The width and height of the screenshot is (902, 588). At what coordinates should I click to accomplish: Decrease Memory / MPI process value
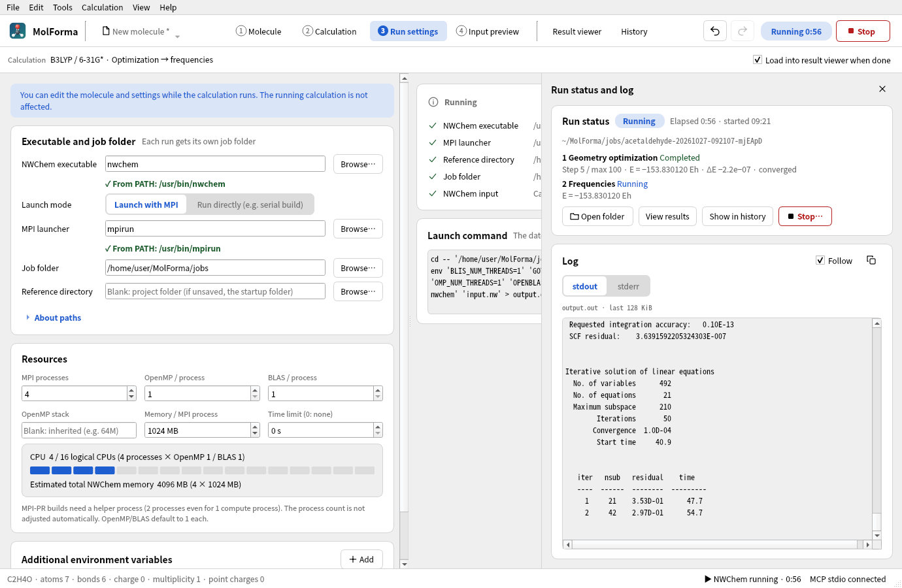(255, 434)
